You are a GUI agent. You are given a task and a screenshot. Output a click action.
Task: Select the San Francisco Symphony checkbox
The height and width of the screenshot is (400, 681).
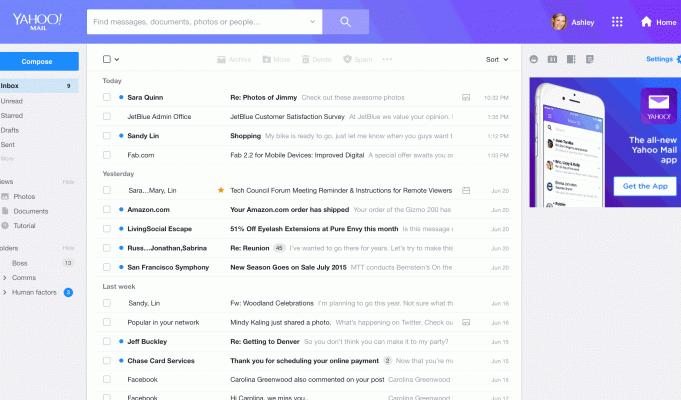tap(107, 267)
